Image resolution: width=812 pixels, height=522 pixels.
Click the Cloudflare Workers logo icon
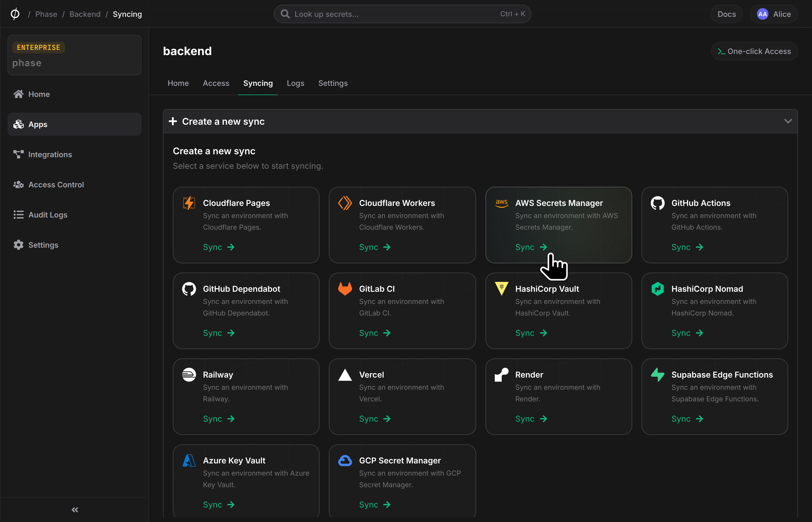345,203
